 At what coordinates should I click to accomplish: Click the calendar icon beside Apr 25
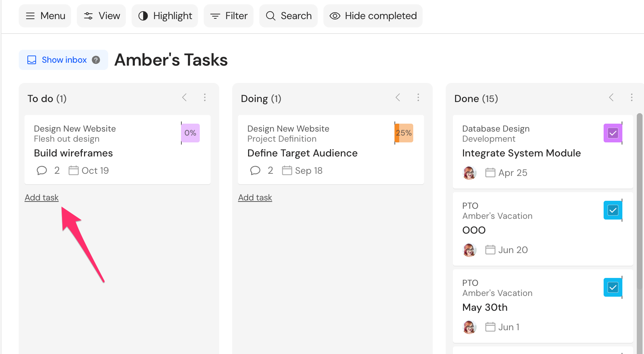(490, 173)
